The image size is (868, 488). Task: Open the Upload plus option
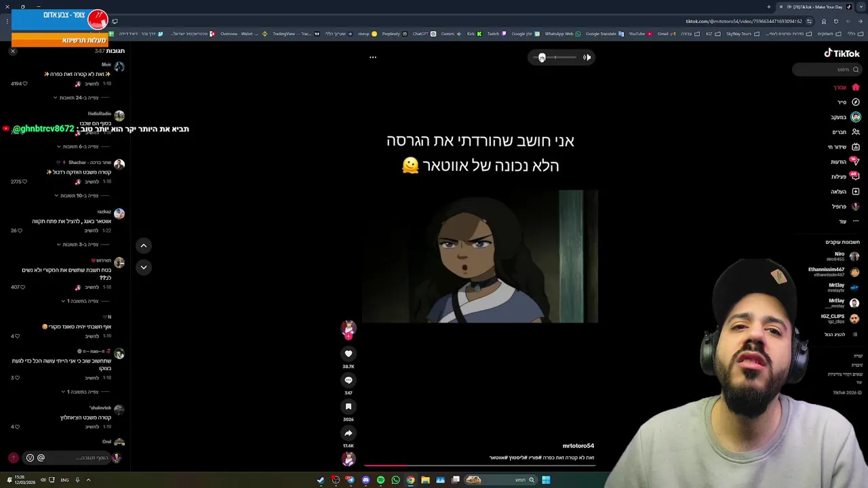tap(846, 192)
